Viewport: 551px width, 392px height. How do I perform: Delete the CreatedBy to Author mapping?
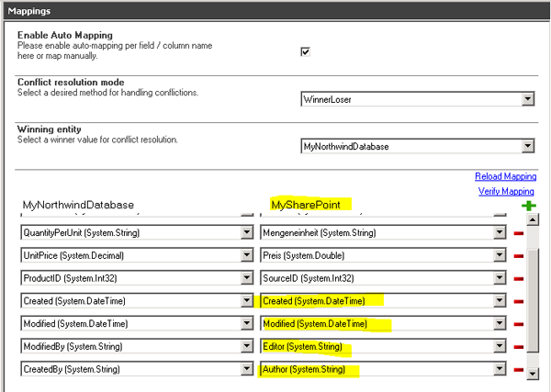[519, 371]
